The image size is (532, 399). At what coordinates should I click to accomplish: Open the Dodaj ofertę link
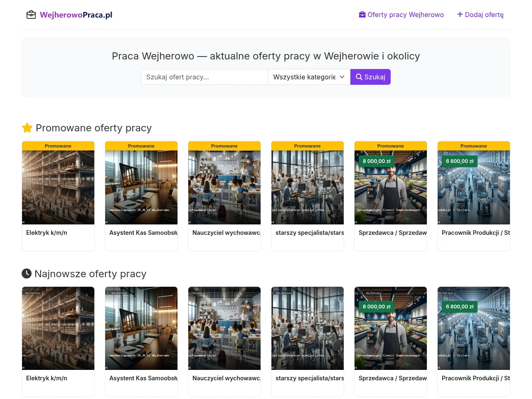(x=480, y=15)
